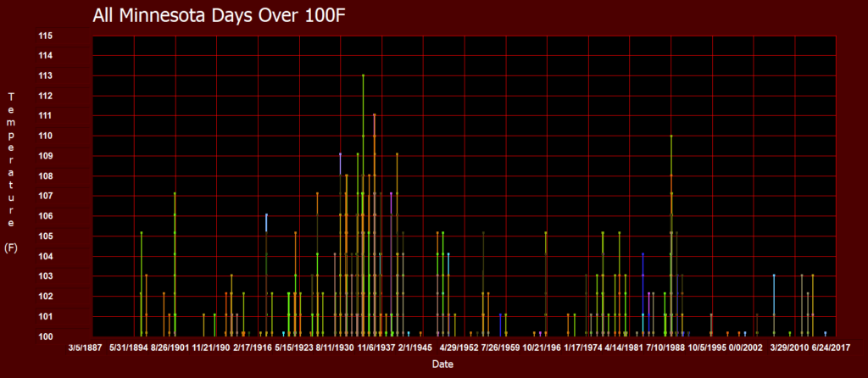
Task: Select the light blue 103-degree spike near 2010
Action: [774, 276]
